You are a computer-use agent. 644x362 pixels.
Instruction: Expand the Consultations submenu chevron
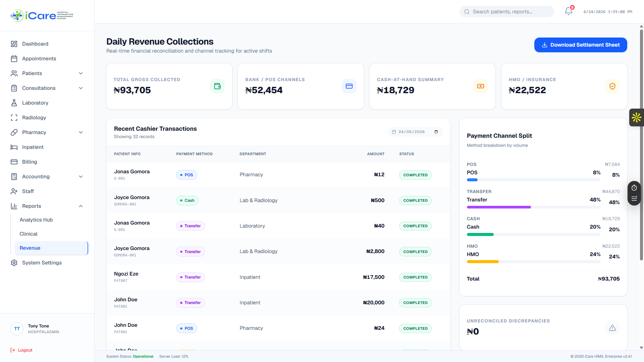coord(81,88)
